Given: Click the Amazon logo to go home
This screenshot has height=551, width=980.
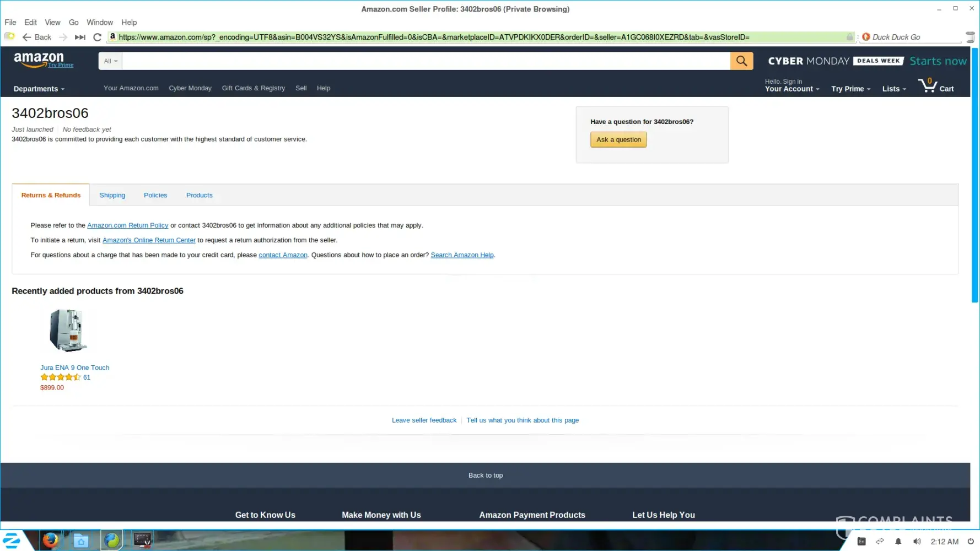Looking at the screenshot, I should (x=39, y=58).
